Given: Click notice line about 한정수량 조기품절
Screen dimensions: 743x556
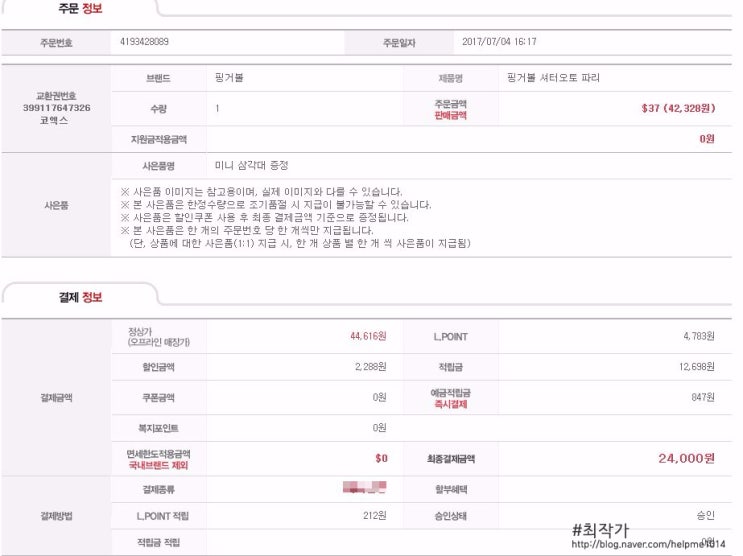Looking at the screenshot, I should point(276,205).
